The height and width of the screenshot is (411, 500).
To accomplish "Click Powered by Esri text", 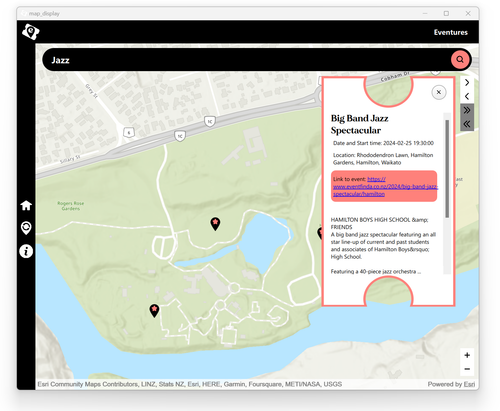I will 451,384.
